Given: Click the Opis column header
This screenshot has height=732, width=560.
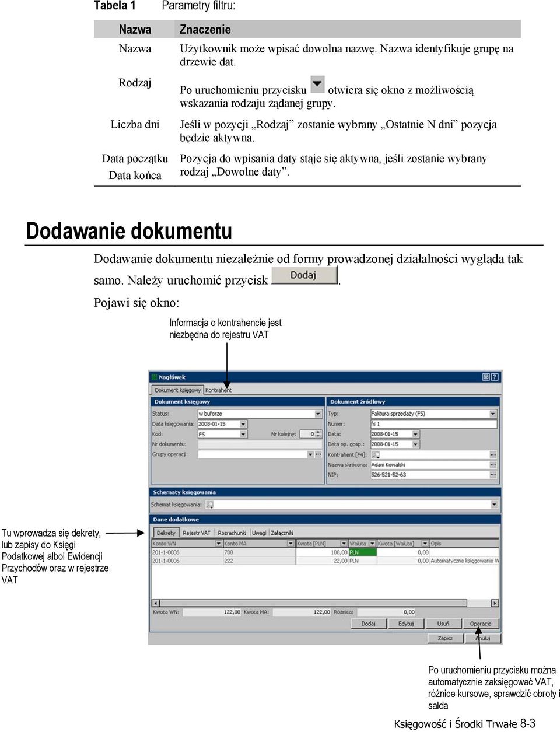Looking at the screenshot, I should click(464, 544).
